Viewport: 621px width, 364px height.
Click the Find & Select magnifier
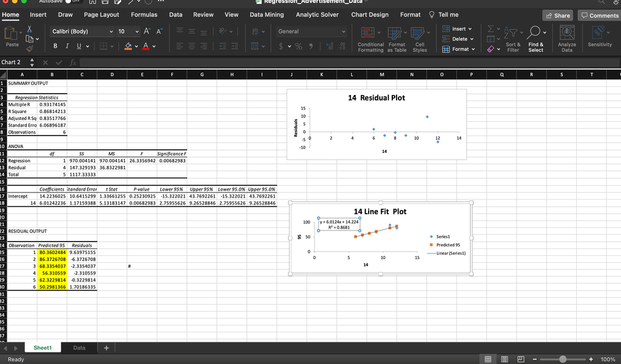point(534,32)
